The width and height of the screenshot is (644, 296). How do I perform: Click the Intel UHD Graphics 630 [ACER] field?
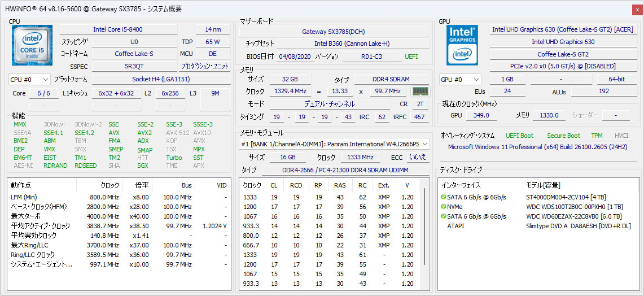[563, 29]
